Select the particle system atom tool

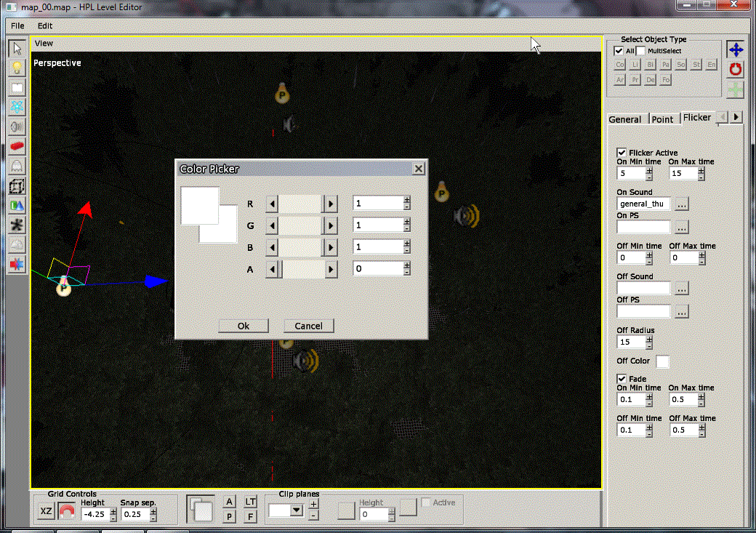(x=17, y=107)
